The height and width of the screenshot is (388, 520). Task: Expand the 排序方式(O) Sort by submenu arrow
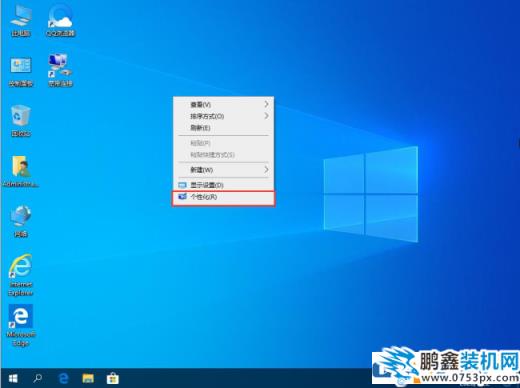pos(266,116)
